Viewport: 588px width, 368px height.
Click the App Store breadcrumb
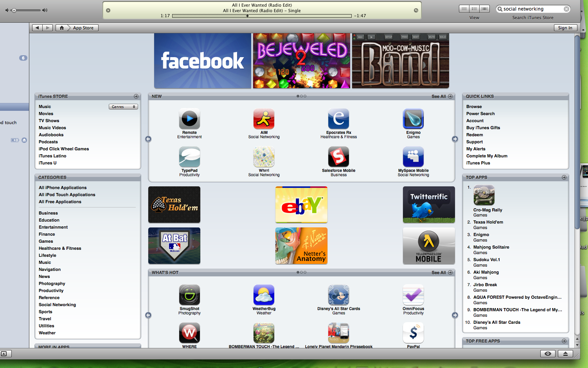click(x=83, y=28)
